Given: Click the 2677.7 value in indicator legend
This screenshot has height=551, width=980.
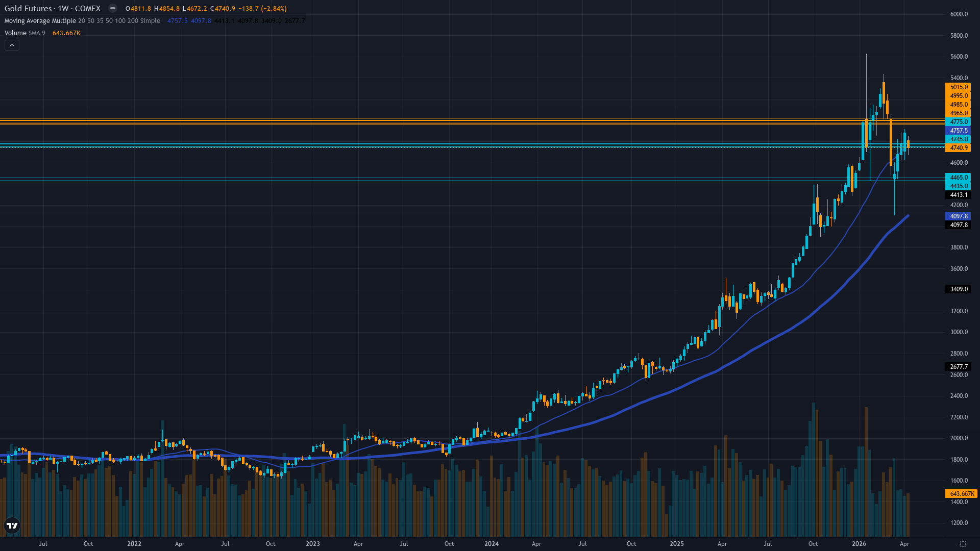Looking at the screenshot, I should [295, 21].
